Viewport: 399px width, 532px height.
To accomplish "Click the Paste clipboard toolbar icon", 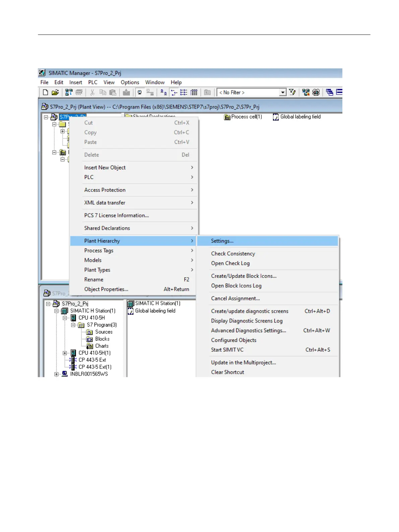I will (113, 92).
